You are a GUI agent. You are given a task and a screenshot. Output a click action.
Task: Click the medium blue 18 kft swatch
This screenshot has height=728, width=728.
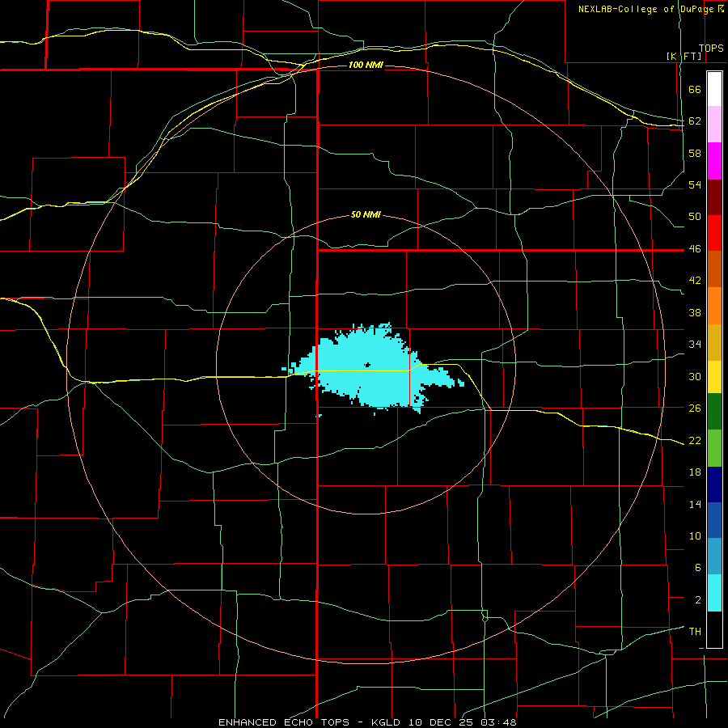tap(714, 520)
